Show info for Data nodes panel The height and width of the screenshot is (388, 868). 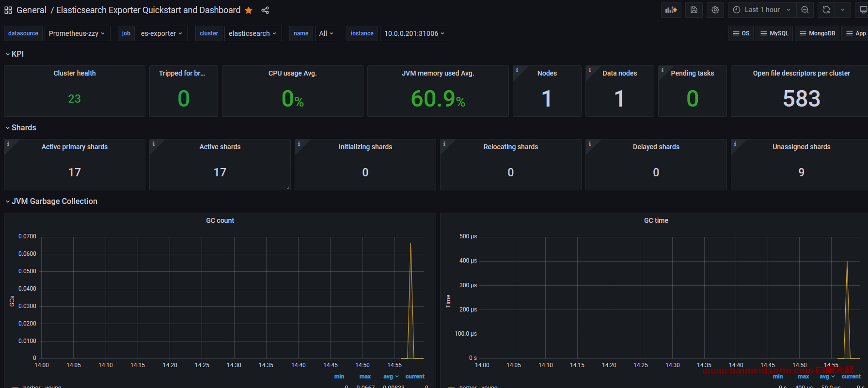click(589, 70)
